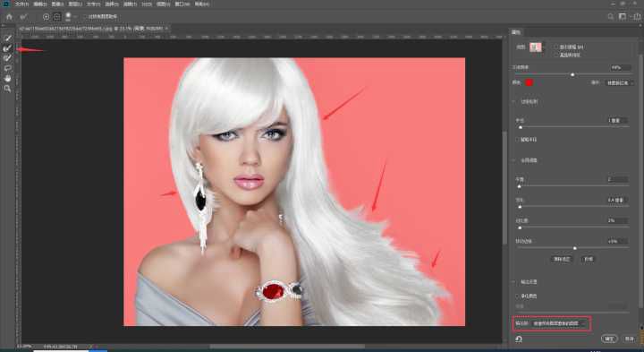This screenshot has width=644, height=352.
Task: Open the tool preset icon beside Home
Action: (x=24, y=17)
